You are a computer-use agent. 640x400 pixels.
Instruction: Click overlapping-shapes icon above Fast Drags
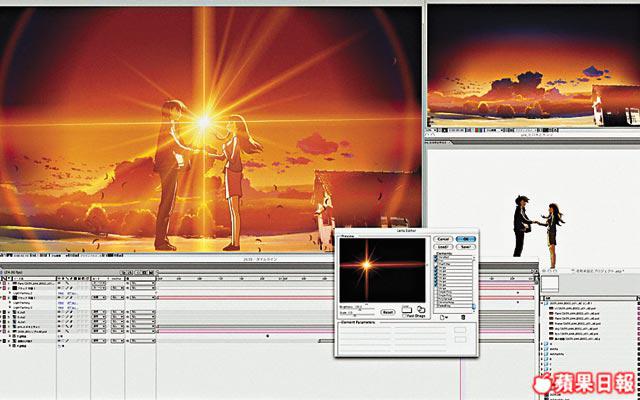[421, 309]
